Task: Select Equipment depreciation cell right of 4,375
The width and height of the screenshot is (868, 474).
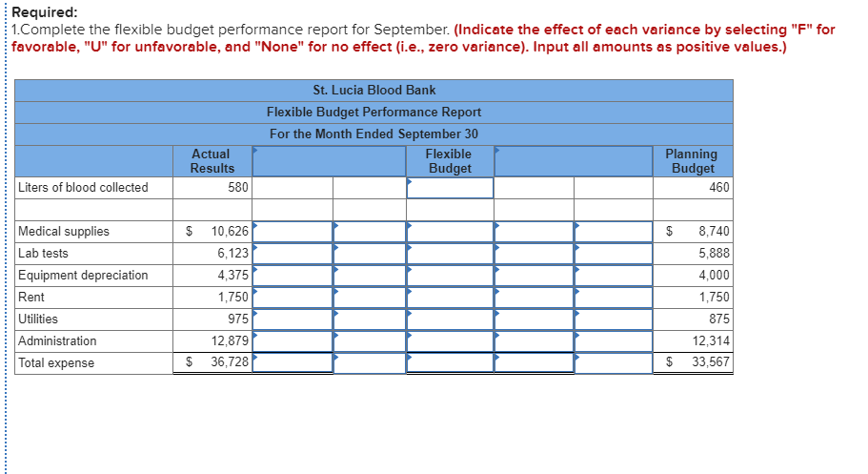Action: [293, 276]
